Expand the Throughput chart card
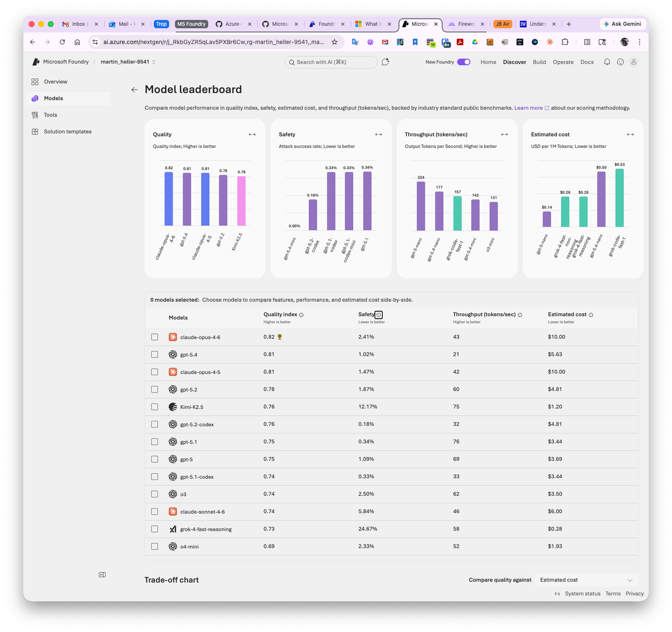This screenshot has width=672, height=632. click(504, 134)
